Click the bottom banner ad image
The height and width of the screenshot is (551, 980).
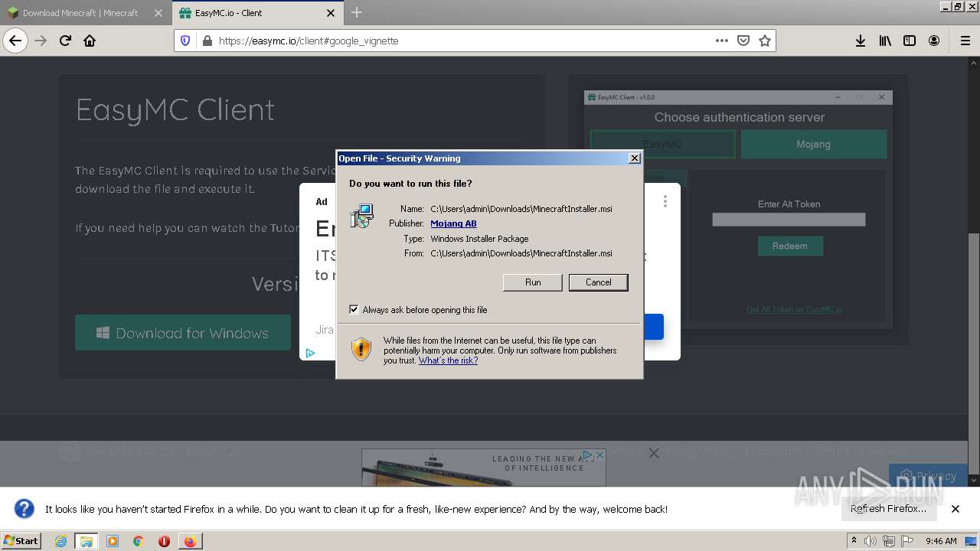pyautogui.click(x=483, y=468)
